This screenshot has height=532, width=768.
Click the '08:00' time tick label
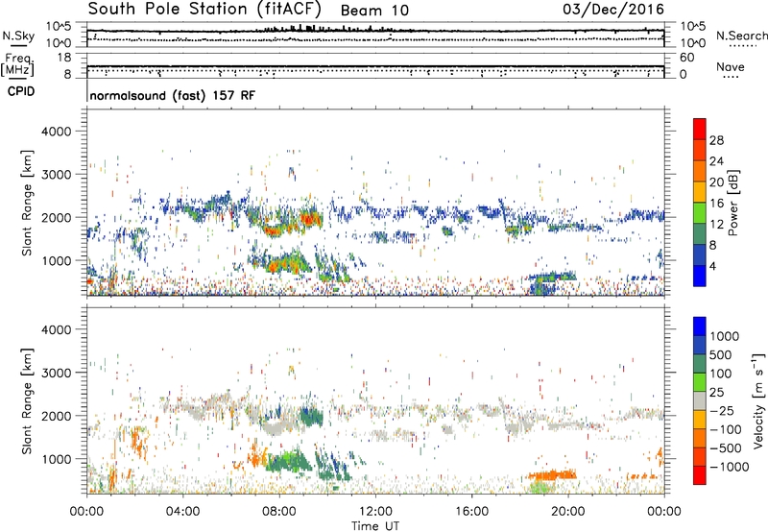coord(279,512)
